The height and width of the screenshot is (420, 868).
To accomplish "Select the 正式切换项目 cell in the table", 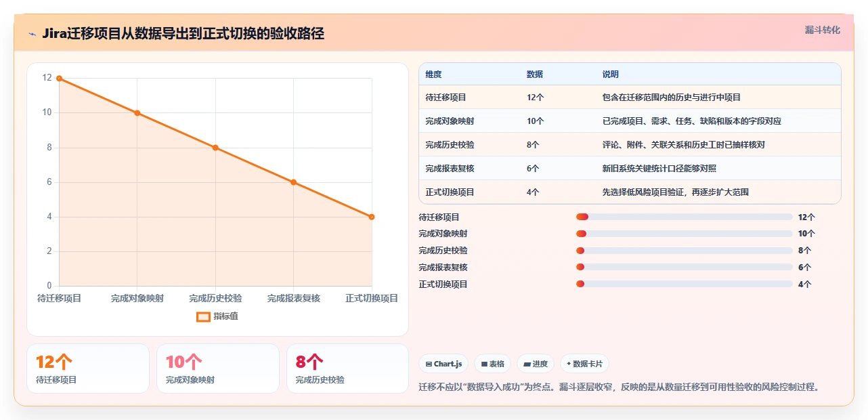I will pyautogui.click(x=450, y=192).
